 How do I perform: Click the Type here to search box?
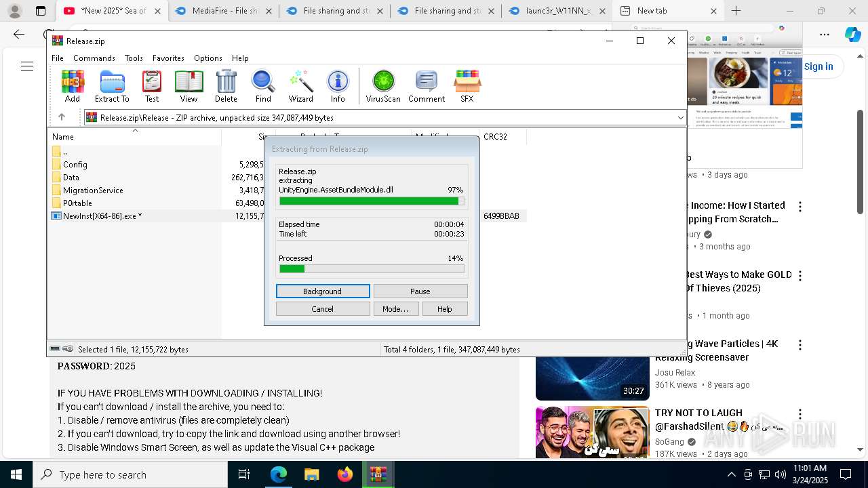point(130,474)
